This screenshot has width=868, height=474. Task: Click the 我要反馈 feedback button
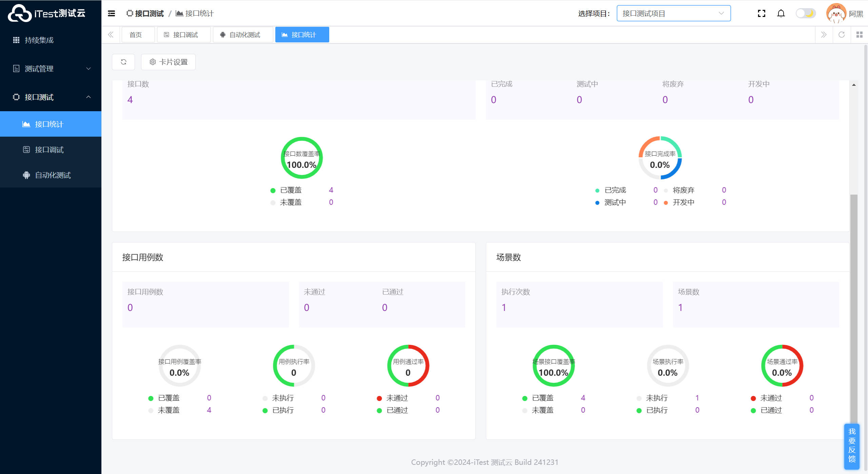pyautogui.click(x=852, y=446)
